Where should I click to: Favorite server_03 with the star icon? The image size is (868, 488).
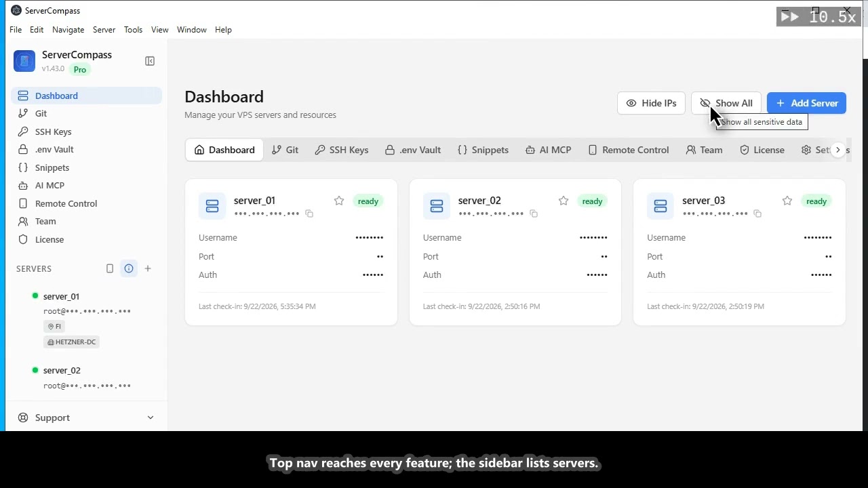tap(787, 201)
